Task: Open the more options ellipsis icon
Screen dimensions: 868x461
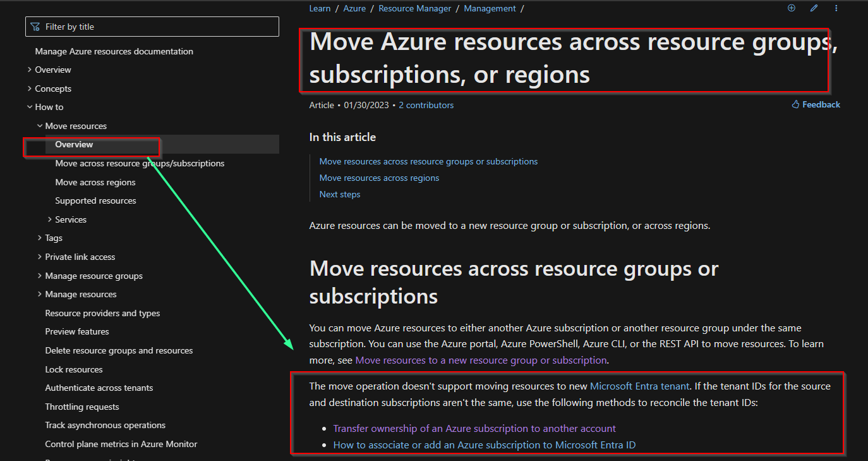Action: [836, 8]
